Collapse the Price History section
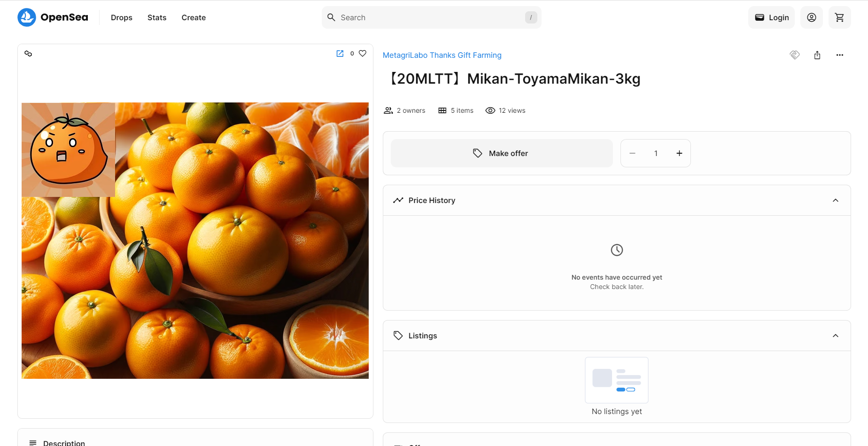The image size is (868, 446). [835, 200]
